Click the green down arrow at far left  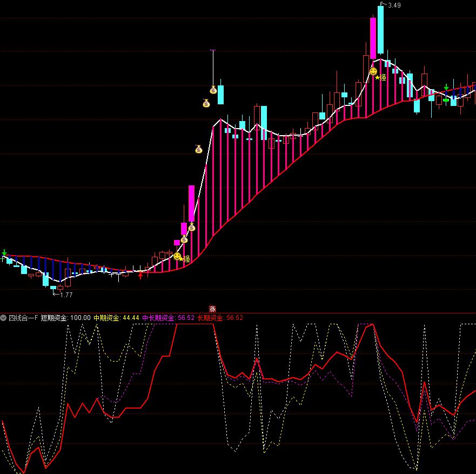click(4, 253)
